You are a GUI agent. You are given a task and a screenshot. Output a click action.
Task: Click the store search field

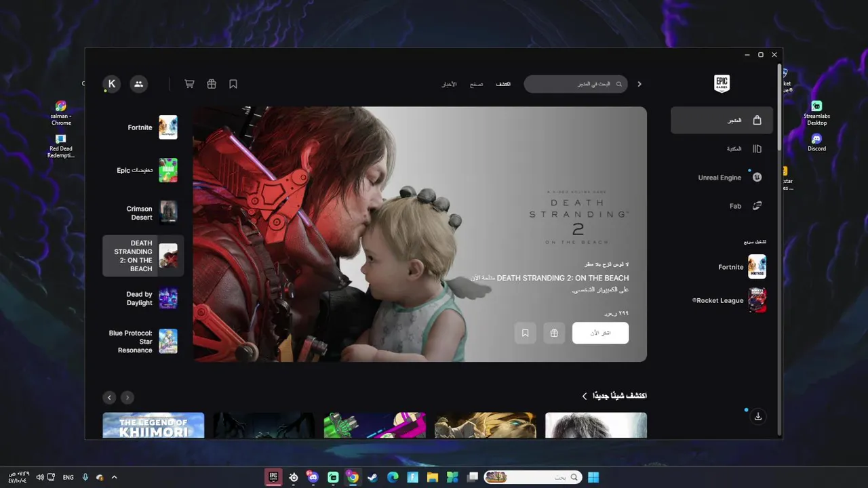coord(575,84)
